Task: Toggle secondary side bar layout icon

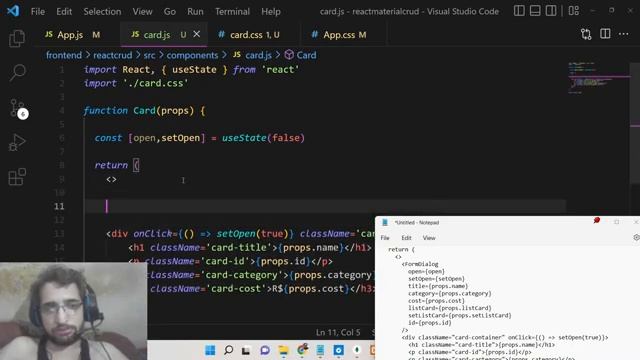Action: tap(551, 11)
